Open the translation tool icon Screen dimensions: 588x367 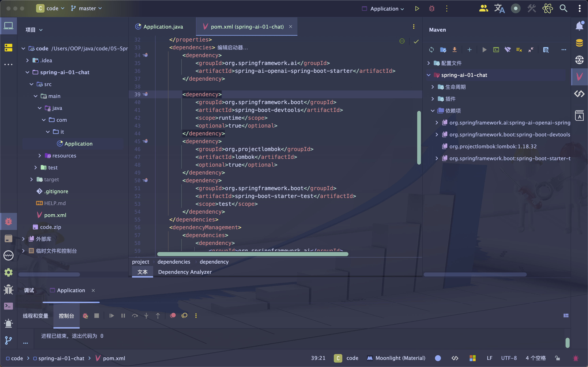[499, 9]
